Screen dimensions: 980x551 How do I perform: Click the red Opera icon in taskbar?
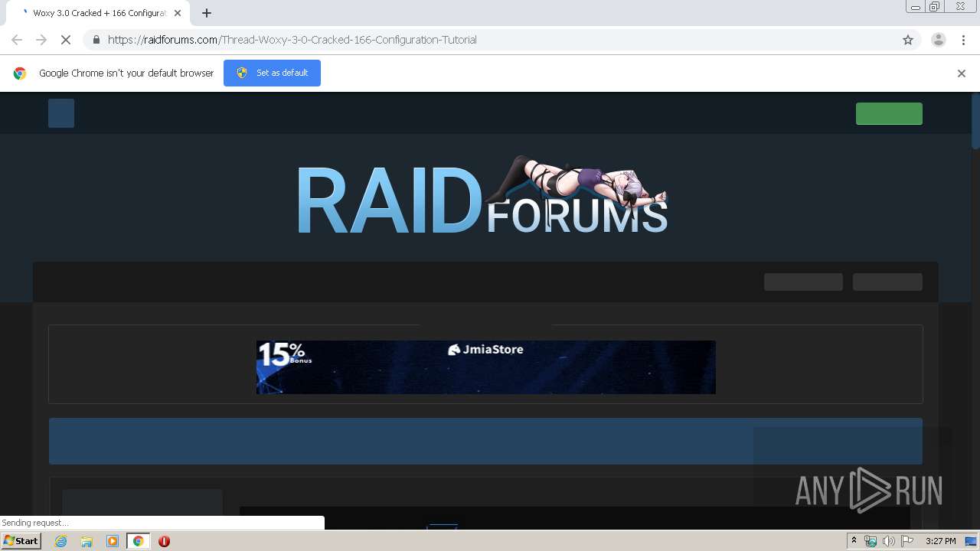click(x=164, y=541)
